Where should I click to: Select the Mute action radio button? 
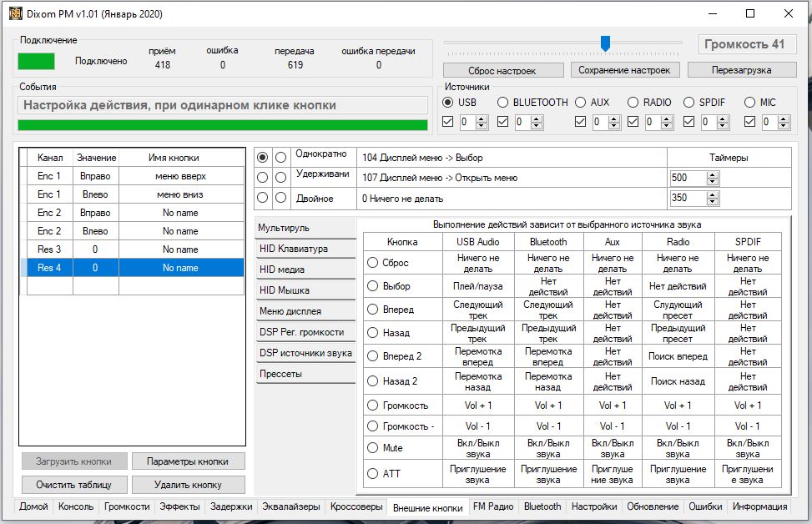pos(373,448)
